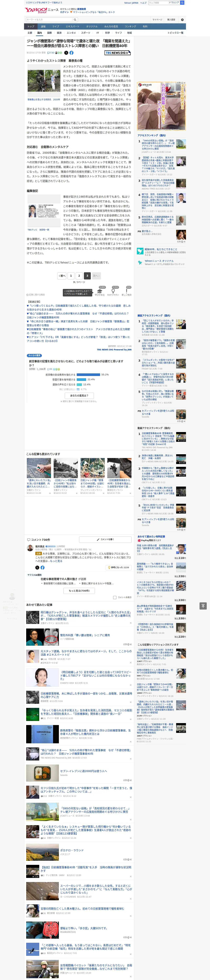Toggle the コメント非表示 checkbox
This screenshot has width=210, height=980.
tap(115, 597)
